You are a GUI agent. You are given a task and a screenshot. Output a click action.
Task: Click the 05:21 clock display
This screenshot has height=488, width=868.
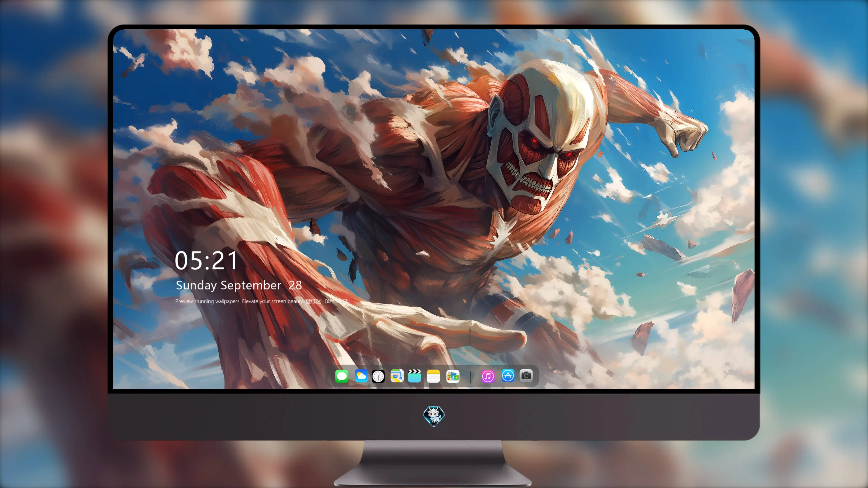(x=206, y=261)
